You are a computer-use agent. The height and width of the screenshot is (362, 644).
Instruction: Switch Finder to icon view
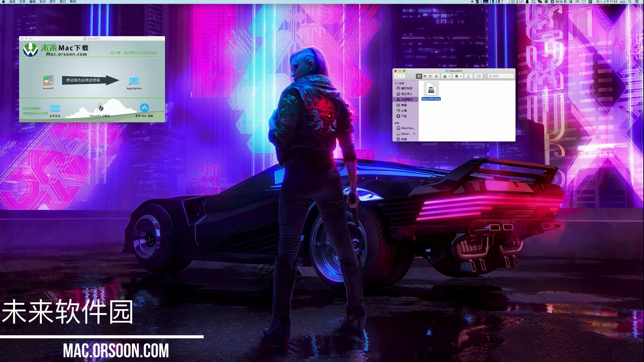(419, 76)
